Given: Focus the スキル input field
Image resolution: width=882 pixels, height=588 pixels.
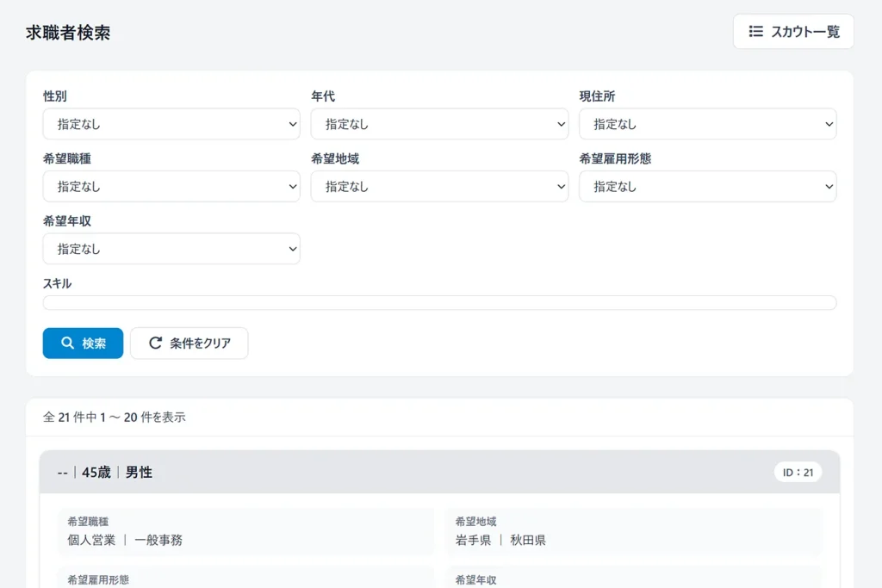Looking at the screenshot, I should (440, 303).
